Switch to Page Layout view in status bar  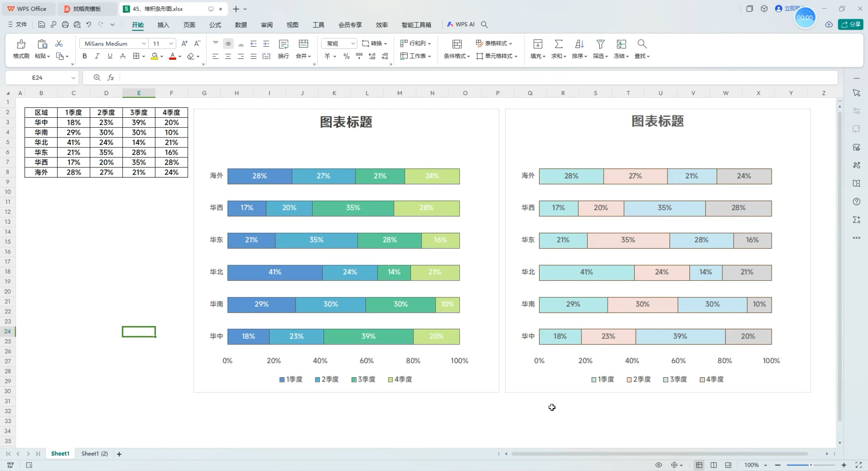tap(714, 465)
